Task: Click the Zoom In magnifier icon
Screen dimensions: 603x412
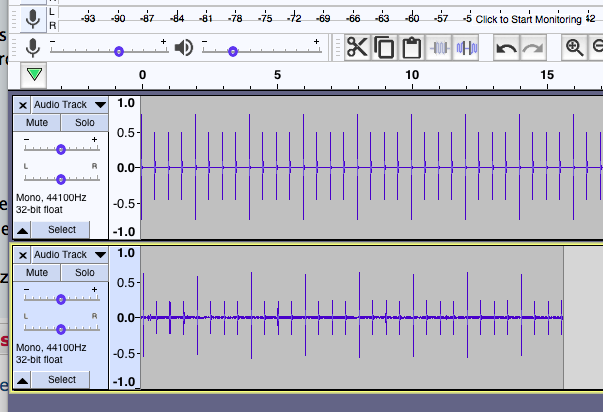Action: point(575,48)
